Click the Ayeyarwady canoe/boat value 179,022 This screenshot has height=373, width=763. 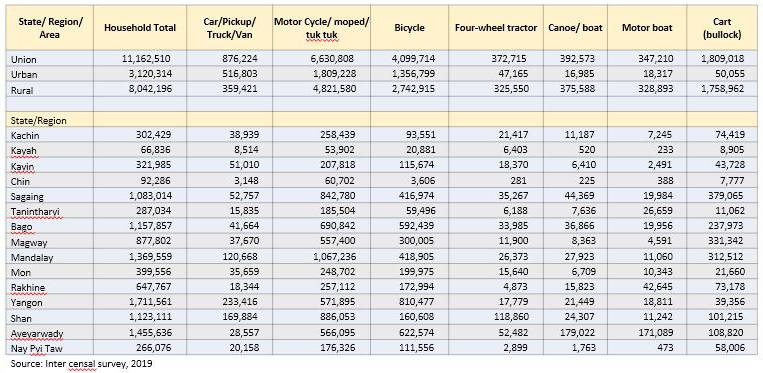pyautogui.click(x=578, y=333)
